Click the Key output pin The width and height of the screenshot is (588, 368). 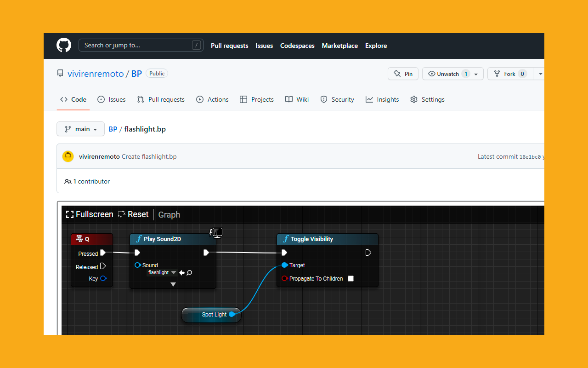(103, 278)
